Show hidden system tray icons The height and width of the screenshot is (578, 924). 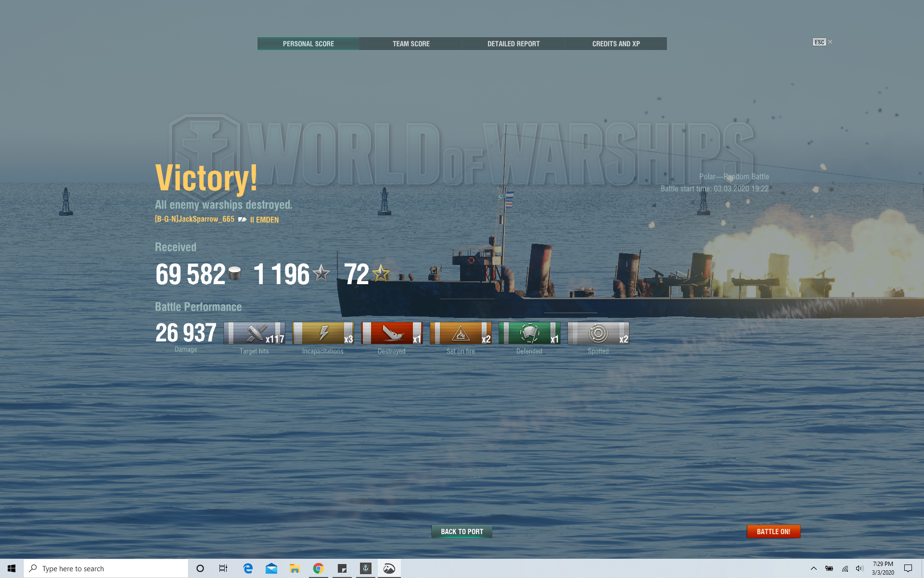coord(813,568)
